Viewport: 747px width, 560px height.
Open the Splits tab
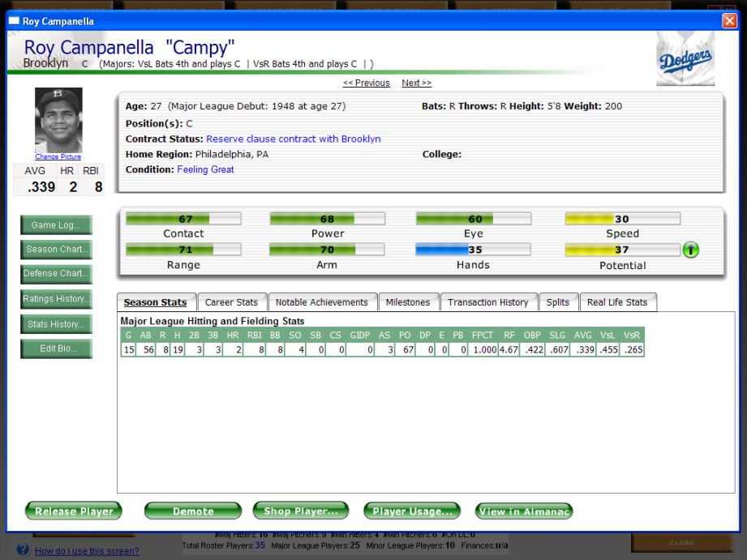click(x=558, y=302)
